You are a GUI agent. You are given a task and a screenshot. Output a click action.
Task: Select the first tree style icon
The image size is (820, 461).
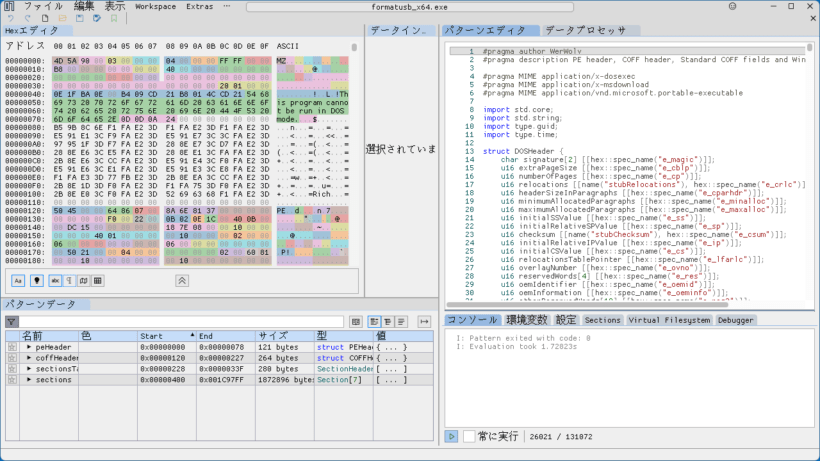coord(374,321)
